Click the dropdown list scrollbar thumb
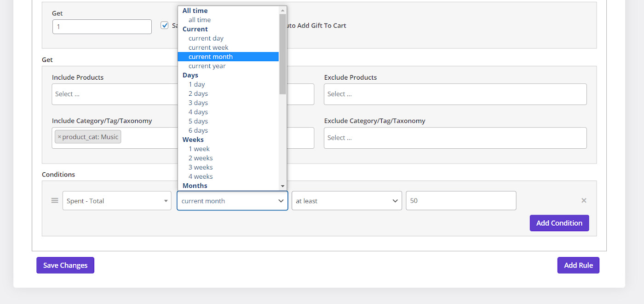The height and width of the screenshot is (304, 644). 282,53
